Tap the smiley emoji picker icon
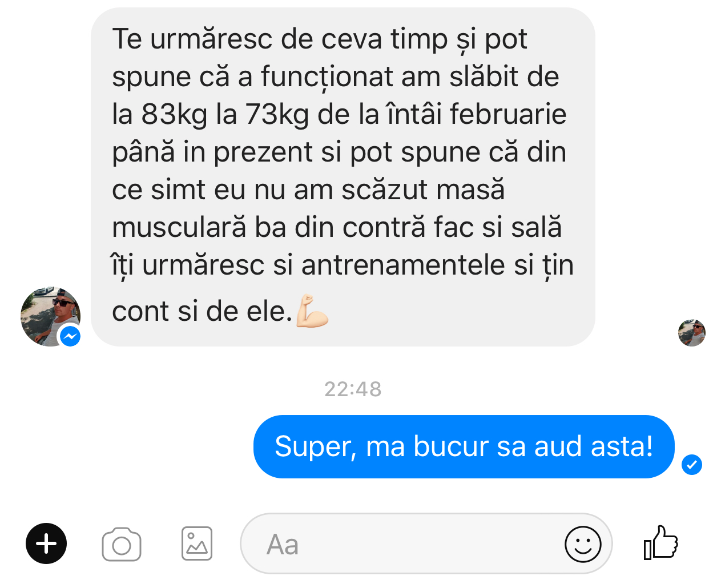The image size is (709, 588). (x=583, y=544)
